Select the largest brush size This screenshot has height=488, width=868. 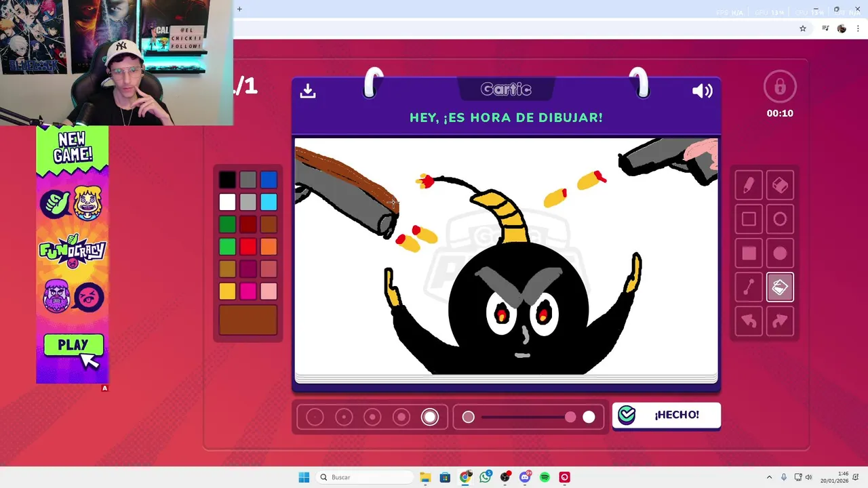pos(430,417)
